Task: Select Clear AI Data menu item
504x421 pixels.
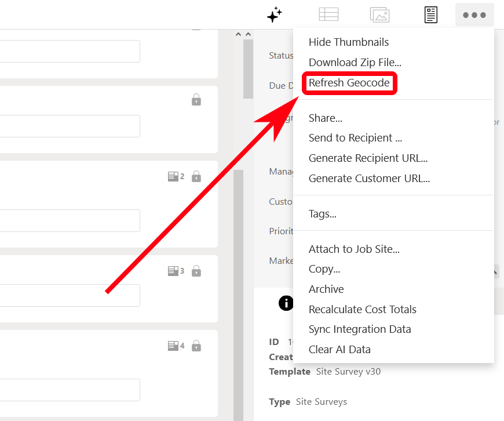Action: click(339, 350)
